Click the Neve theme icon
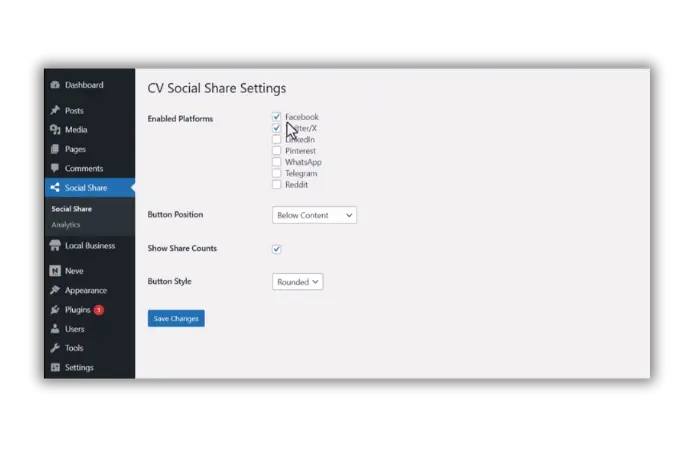Viewport: 700px width, 450px height. [54, 271]
